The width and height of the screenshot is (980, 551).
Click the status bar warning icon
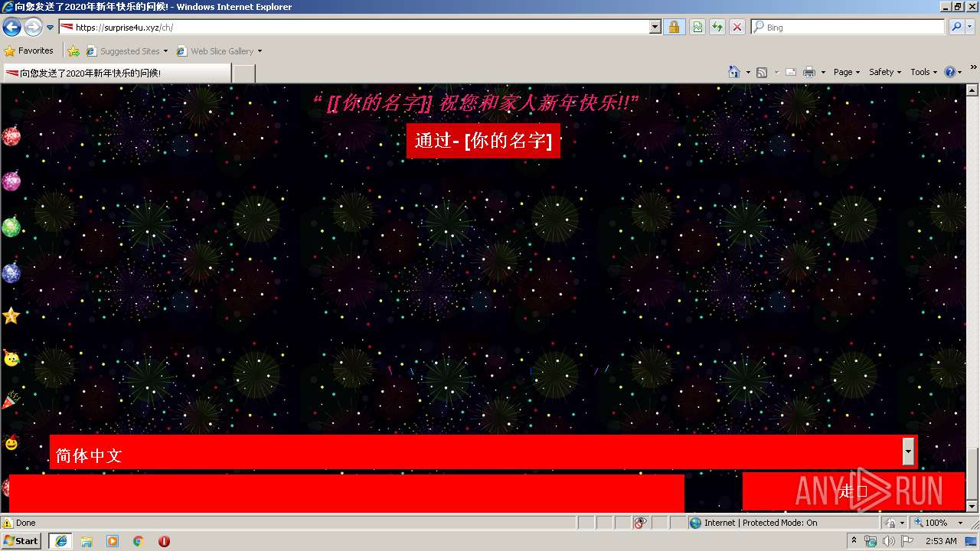8,523
